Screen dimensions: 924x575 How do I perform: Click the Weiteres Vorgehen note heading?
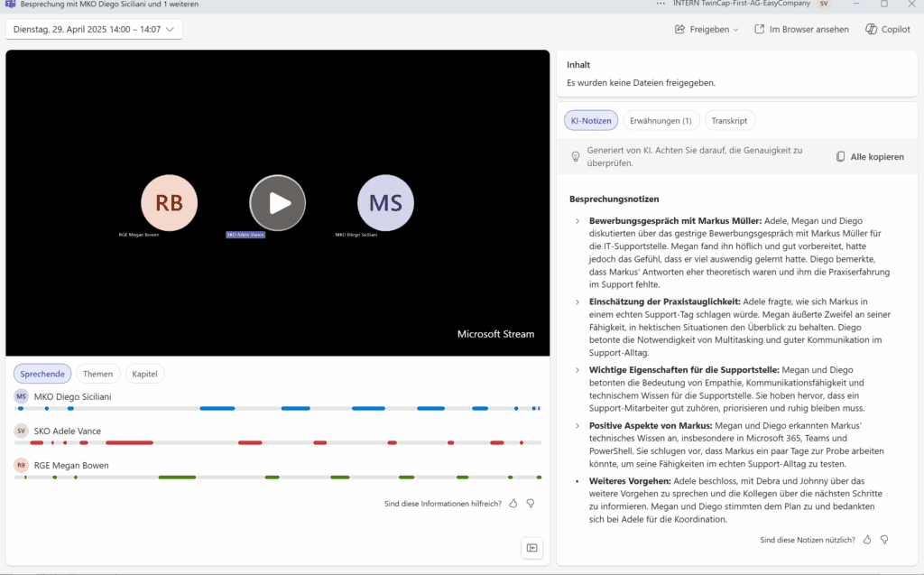click(x=630, y=481)
